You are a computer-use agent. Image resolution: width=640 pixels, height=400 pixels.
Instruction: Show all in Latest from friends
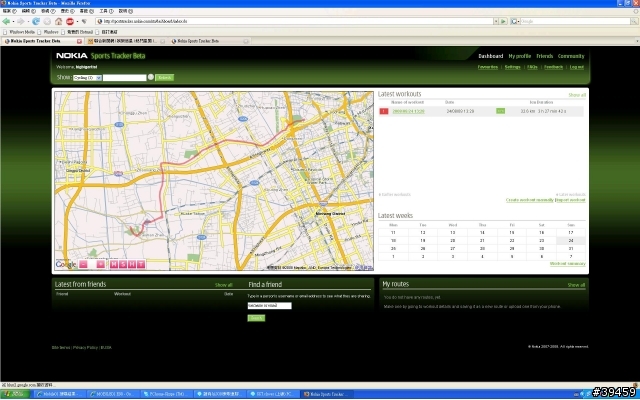[x=224, y=285]
